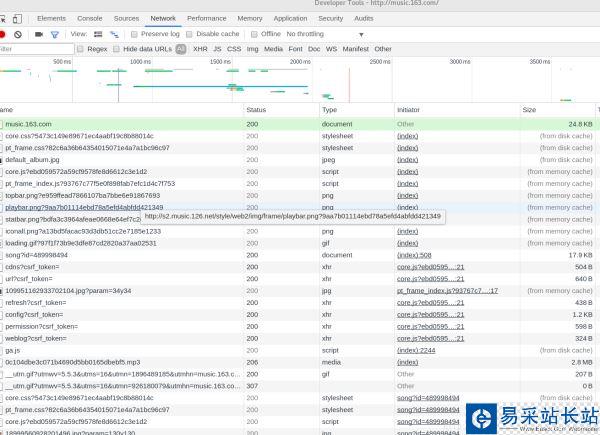Switch to large request rows view icon

[x=98, y=34]
